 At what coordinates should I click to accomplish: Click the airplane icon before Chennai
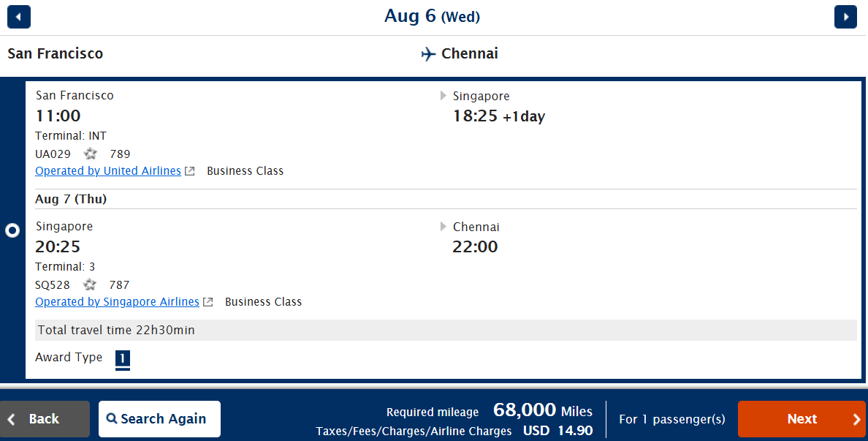(x=428, y=53)
